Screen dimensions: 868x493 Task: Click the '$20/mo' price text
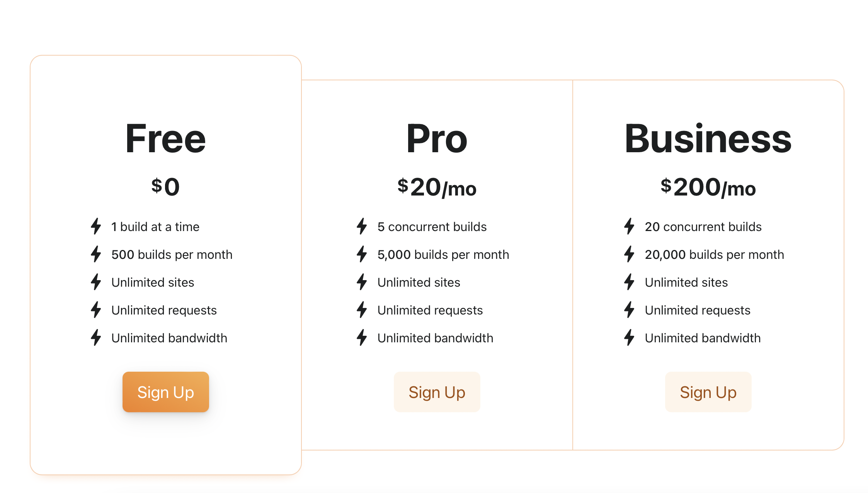pyautogui.click(x=437, y=187)
